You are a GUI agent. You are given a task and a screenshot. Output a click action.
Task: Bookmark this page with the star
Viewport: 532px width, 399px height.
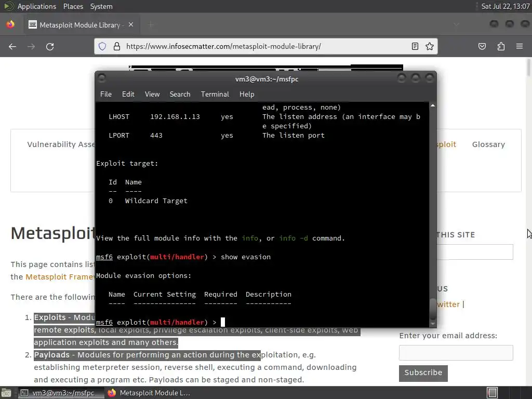pos(430,46)
